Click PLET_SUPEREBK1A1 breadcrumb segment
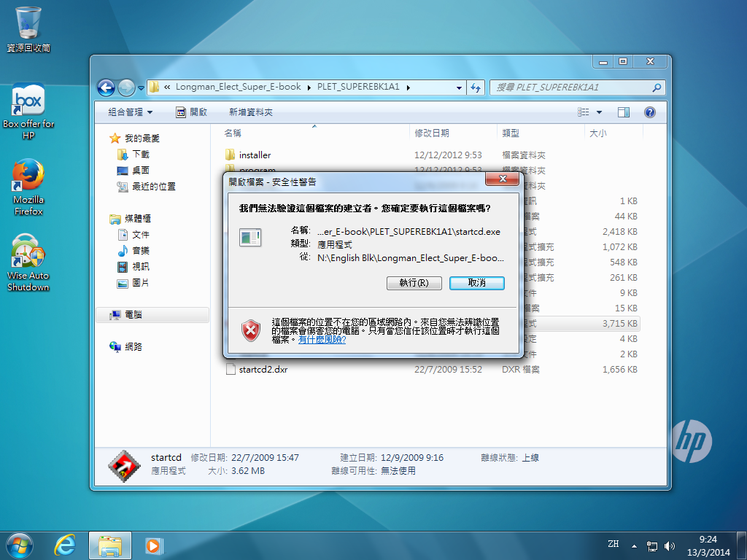Screen dimensions: 747x560 358,87
